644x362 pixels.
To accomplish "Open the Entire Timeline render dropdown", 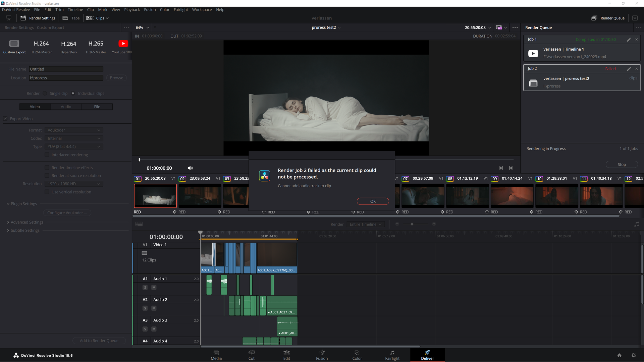I will [x=366, y=225].
